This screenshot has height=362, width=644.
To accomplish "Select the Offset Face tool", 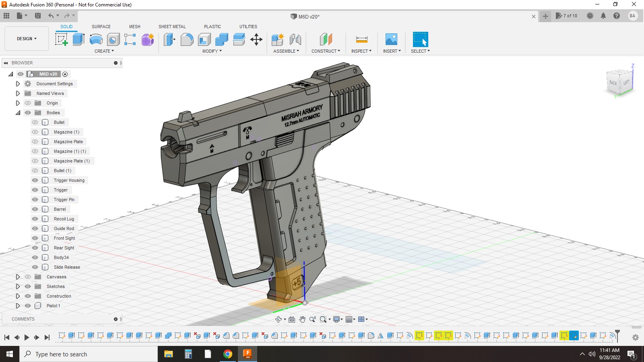I will click(x=239, y=39).
